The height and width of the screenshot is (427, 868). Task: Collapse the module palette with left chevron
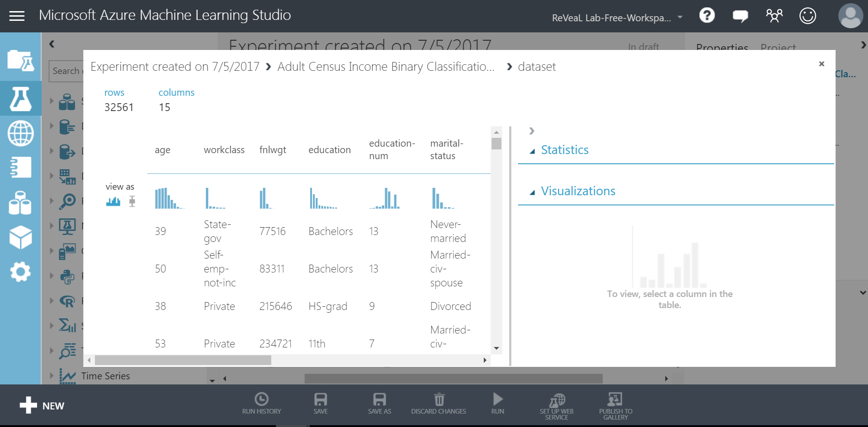52,44
